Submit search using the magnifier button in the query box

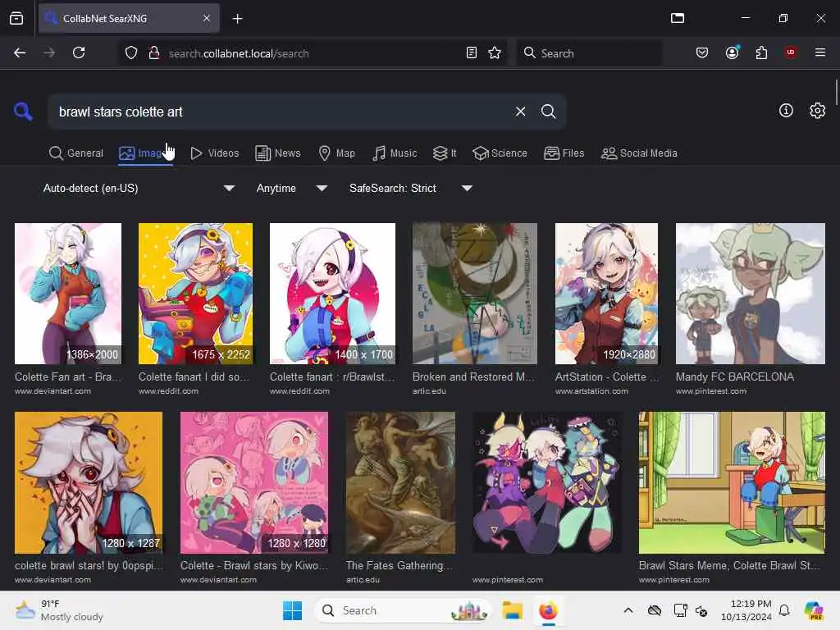[548, 112]
